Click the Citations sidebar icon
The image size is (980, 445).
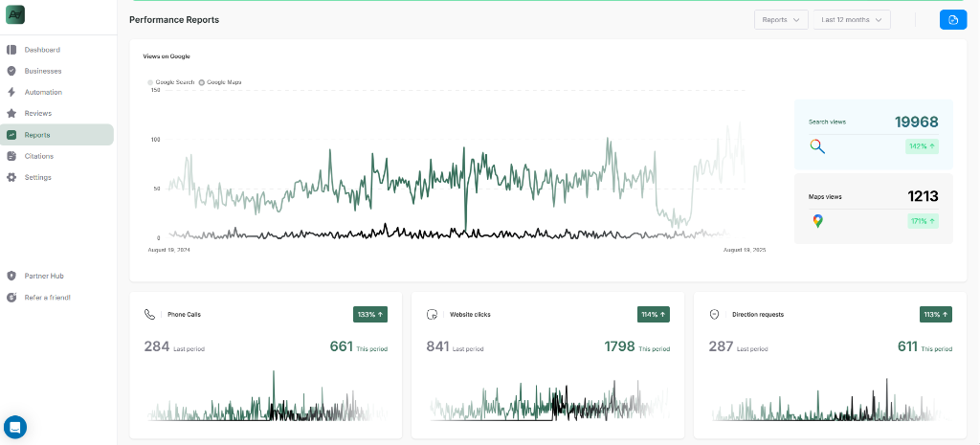pos(11,156)
